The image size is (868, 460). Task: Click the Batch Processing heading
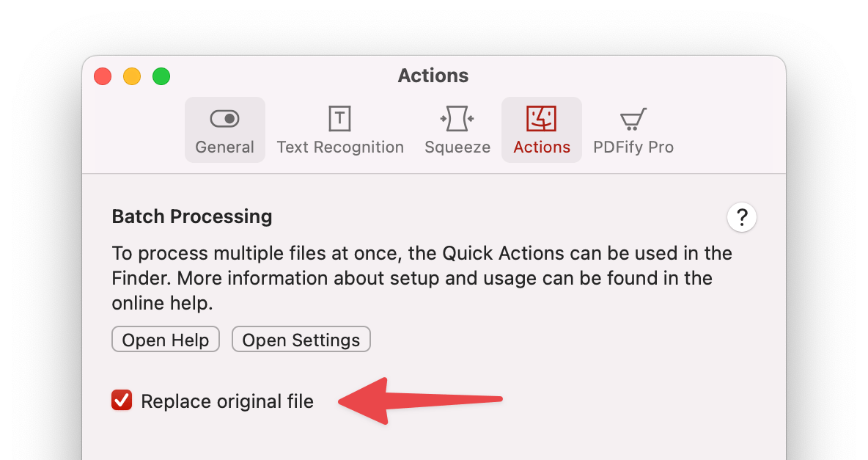[x=192, y=216]
